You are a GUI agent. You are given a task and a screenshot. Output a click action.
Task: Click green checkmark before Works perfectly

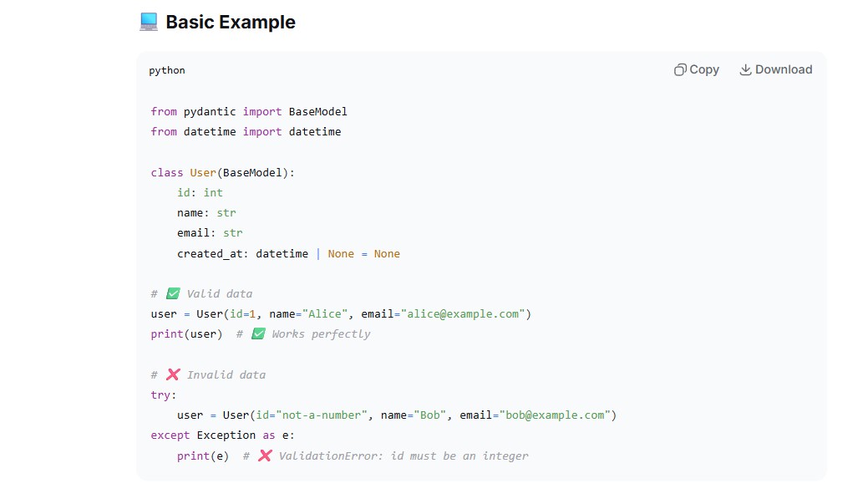258,334
